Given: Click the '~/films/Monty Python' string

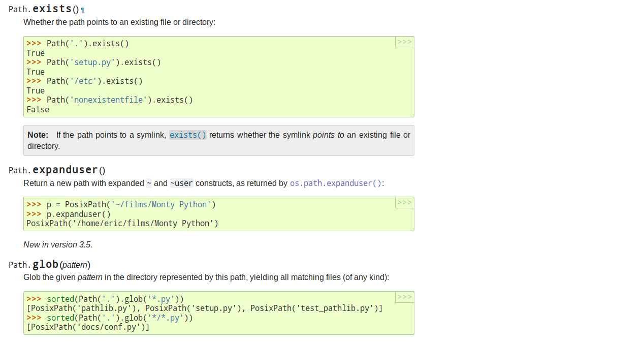Looking at the screenshot, I should coord(161,205).
